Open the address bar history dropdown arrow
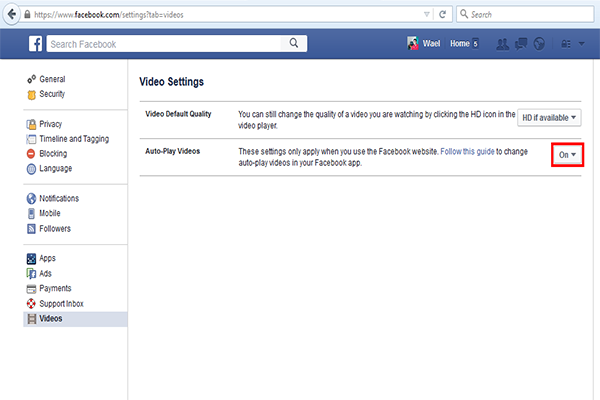600x400 pixels. point(427,15)
